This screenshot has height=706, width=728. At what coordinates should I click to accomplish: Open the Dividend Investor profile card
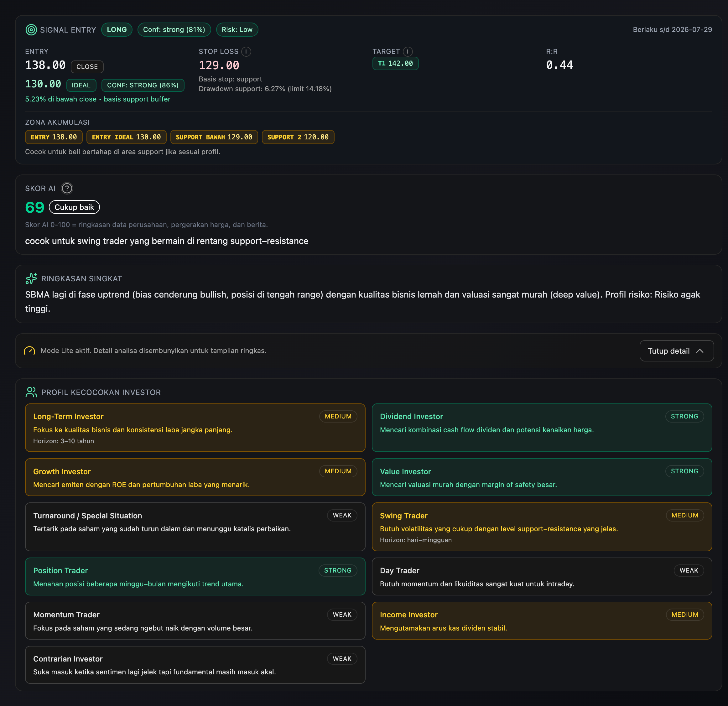point(542,428)
